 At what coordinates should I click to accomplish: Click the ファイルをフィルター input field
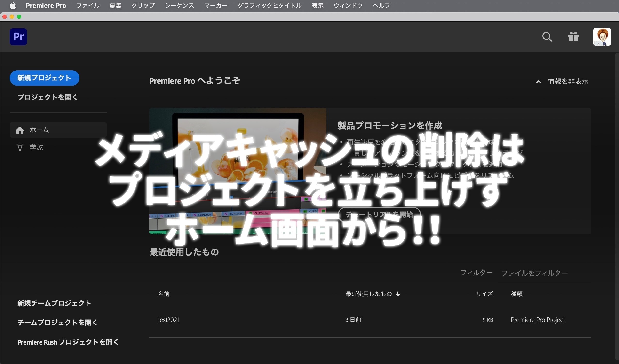pos(545,273)
